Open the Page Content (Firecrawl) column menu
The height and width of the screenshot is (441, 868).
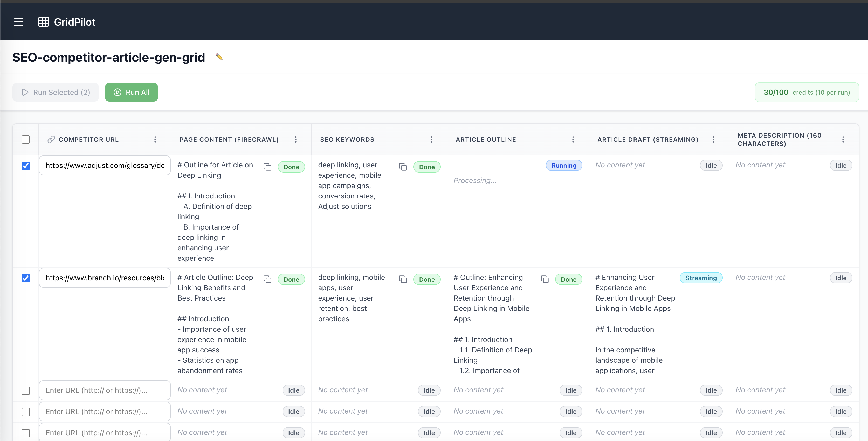click(x=295, y=139)
